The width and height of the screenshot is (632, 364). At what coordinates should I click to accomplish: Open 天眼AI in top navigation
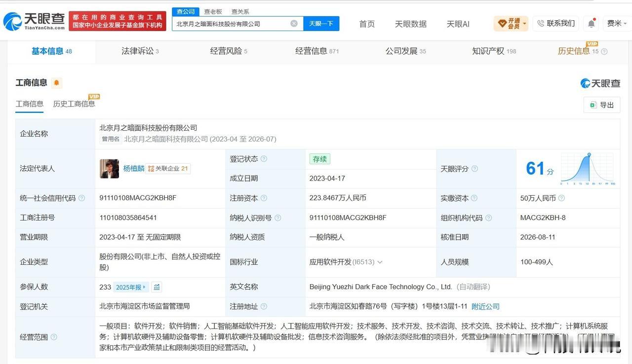pos(458,24)
